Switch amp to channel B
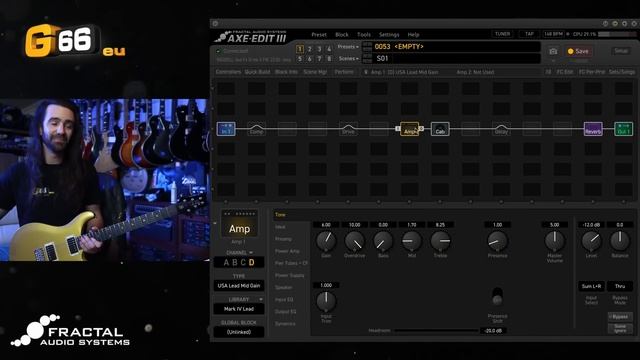This screenshot has width=640, height=360. coord(235,262)
